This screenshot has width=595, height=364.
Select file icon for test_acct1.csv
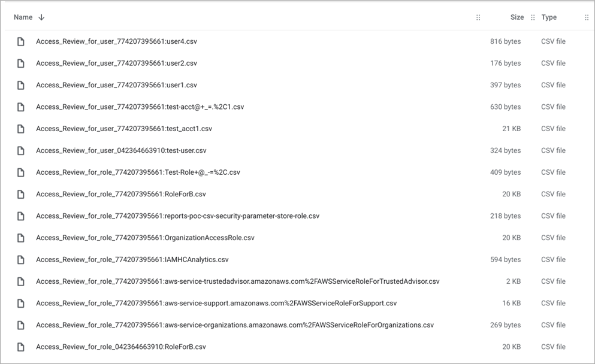click(x=21, y=129)
